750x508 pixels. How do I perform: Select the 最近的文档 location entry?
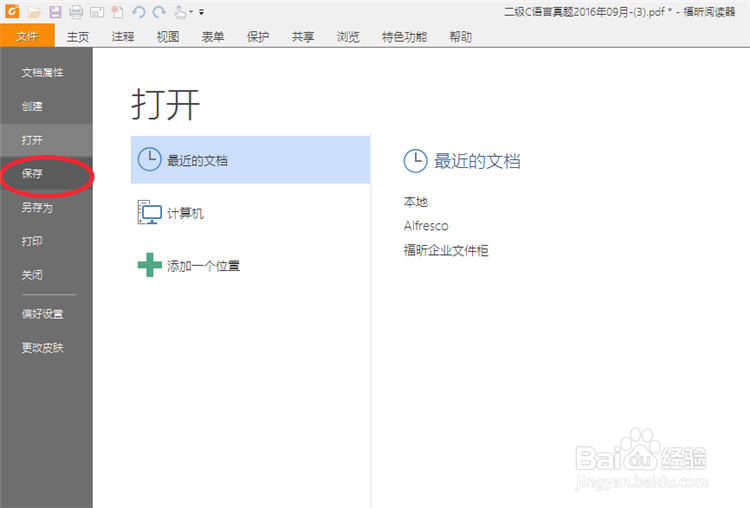coord(250,159)
